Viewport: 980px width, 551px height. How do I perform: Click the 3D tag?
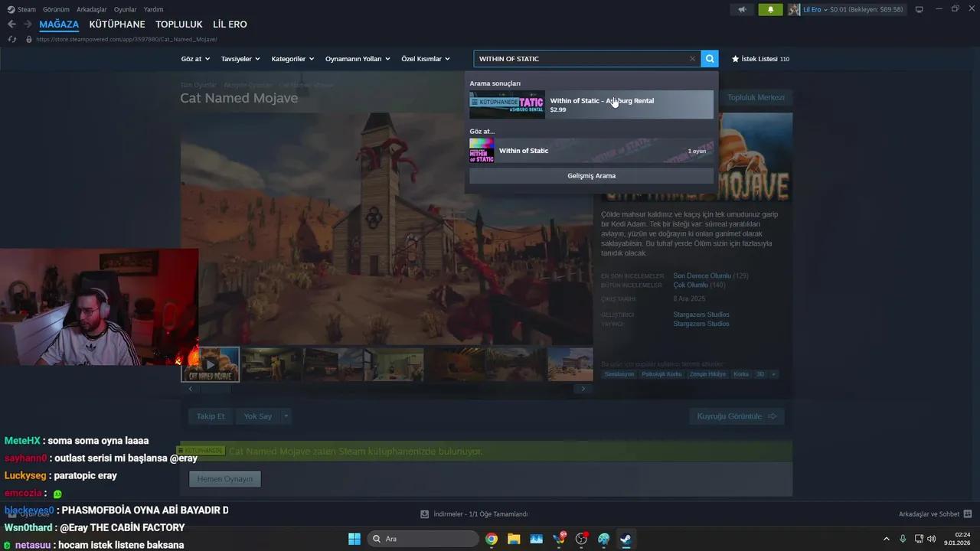(x=760, y=374)
